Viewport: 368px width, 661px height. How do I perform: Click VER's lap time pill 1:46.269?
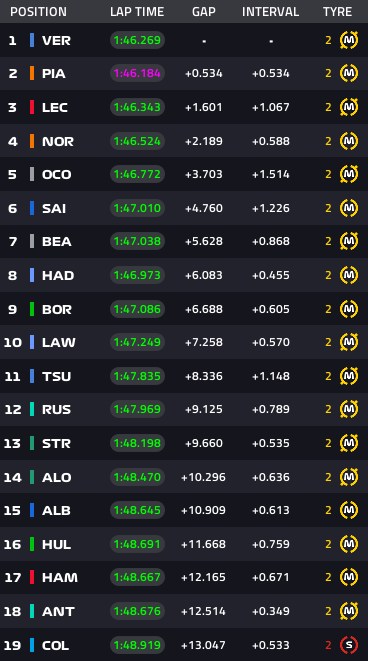pyautogui.click(x=137, y=40)
